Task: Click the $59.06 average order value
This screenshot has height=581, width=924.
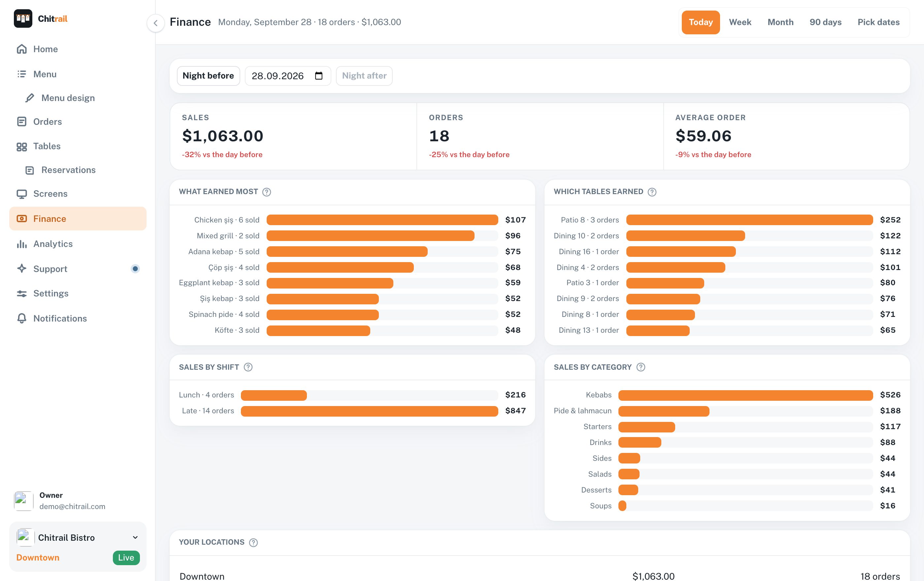Action: pyautogui.click(x=703, y=136)
